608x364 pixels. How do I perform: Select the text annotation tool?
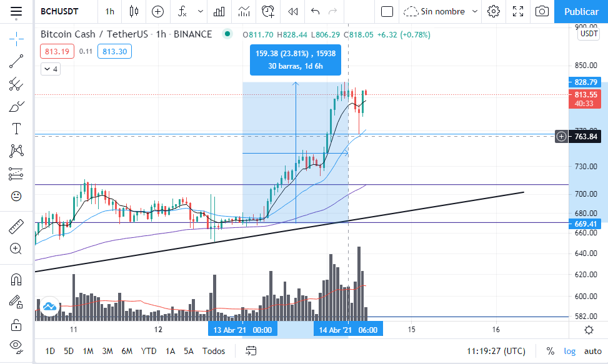click(x=16, y=129)
